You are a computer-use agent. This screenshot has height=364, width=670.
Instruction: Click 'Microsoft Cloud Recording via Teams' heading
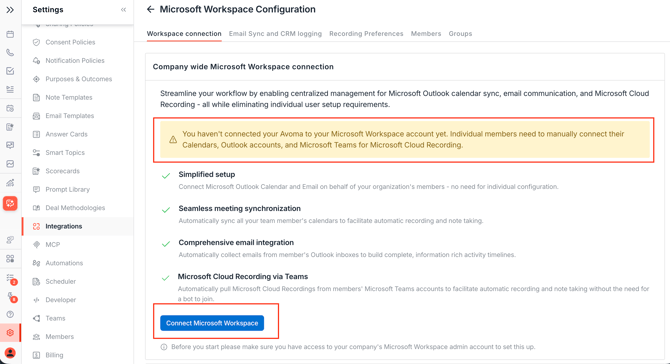click(243, 276)
